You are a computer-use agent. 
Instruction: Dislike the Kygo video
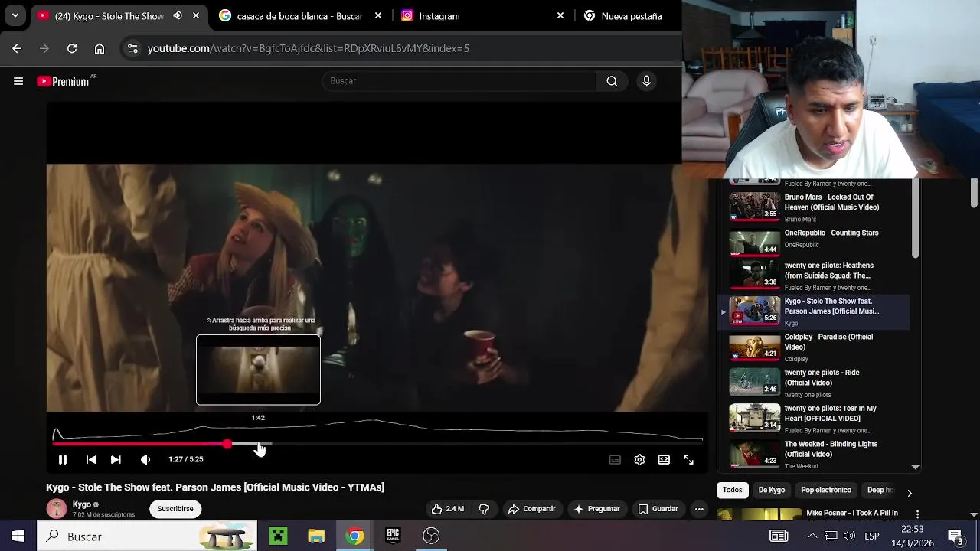point(484,509)
